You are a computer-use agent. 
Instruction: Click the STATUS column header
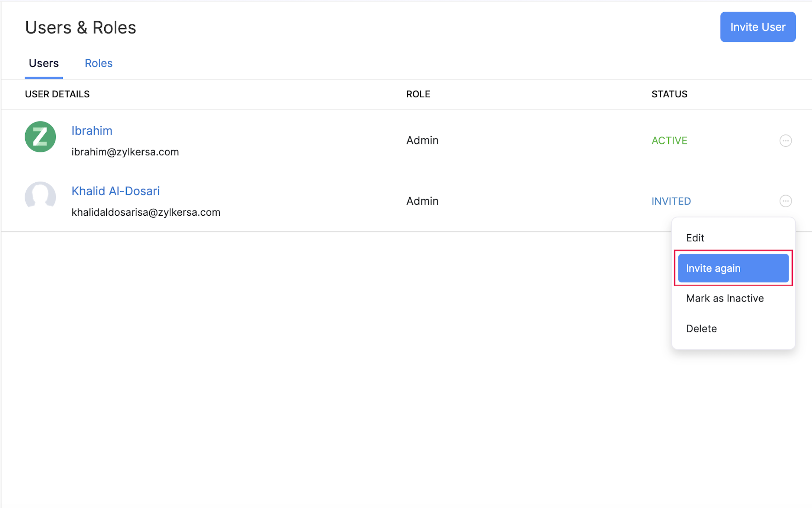[669, 94]
